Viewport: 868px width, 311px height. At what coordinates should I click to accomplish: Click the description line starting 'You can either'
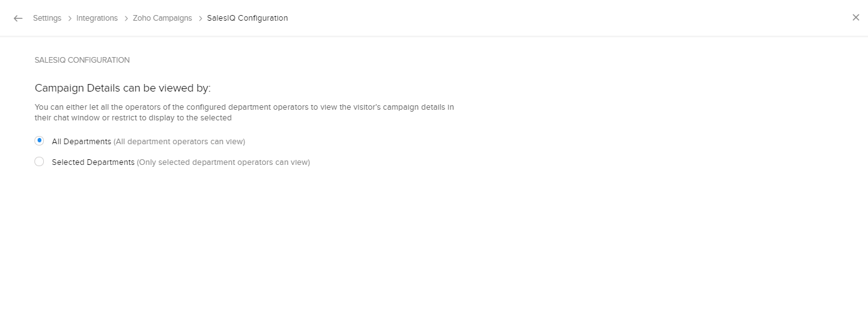tap(244, 107)
